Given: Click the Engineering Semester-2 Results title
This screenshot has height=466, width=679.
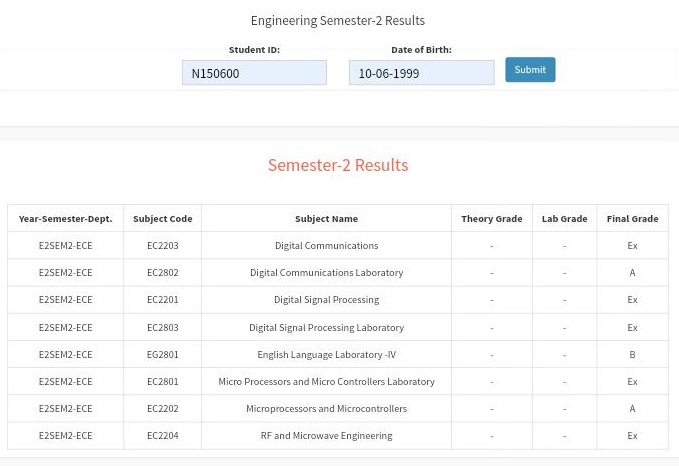Looking at the screenshot, I should pyautogui.click(x=337, y=20).
